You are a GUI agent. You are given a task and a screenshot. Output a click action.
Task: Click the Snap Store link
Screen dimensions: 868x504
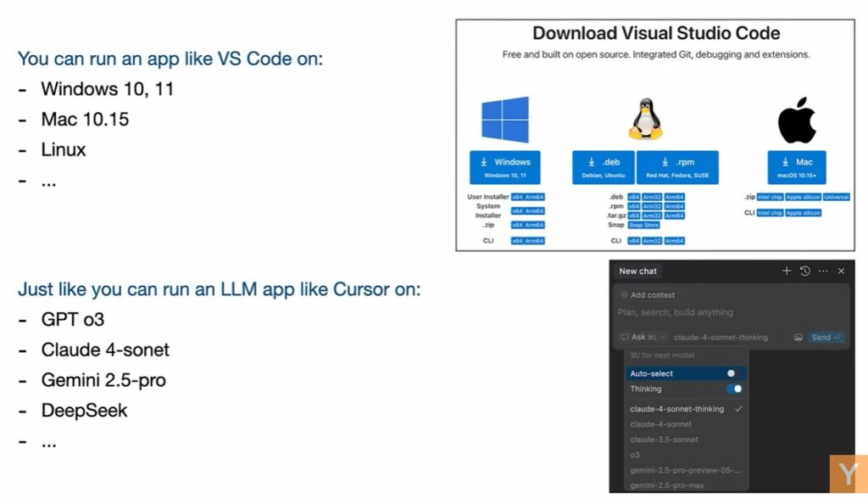tap(644, 225)
